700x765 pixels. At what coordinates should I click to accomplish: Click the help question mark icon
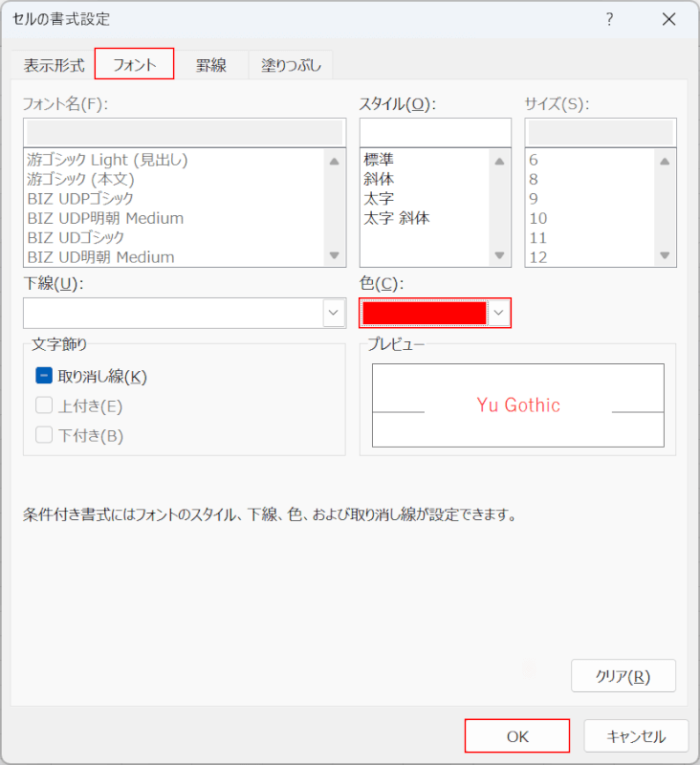click(610, 20)
